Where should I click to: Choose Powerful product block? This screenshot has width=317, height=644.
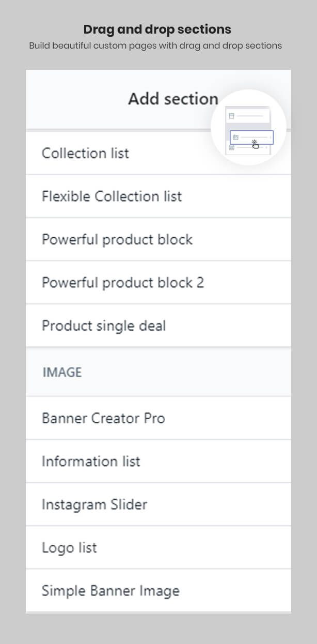coord(158,240)
